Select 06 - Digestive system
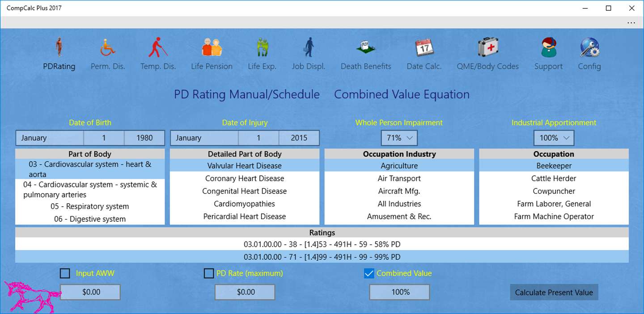This screenshot has height=314, width=644. pyautogui.click(x=90, y=219)
